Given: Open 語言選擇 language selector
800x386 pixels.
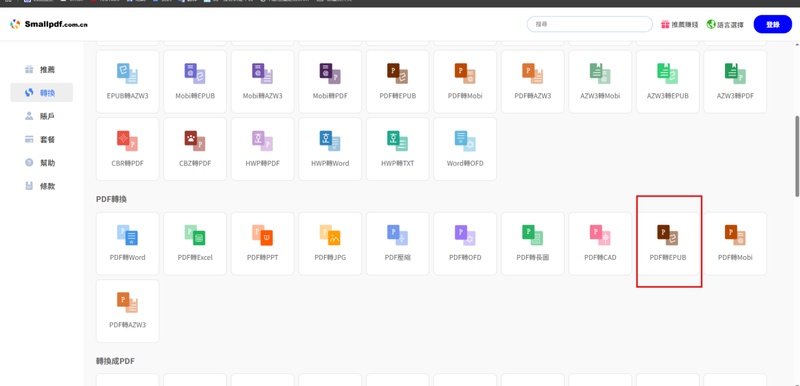Looking at the screenshot, I should [725, 24].
